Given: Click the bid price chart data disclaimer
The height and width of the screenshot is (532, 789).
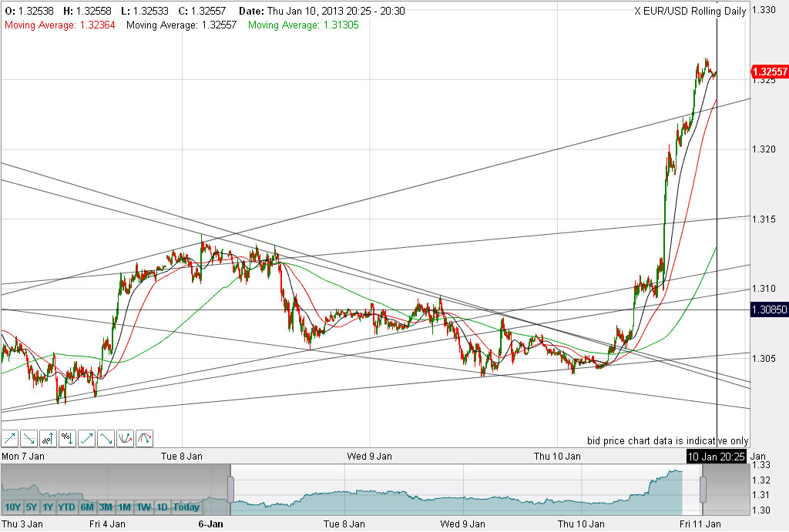Looking at the screenshot, I should 668,441.
